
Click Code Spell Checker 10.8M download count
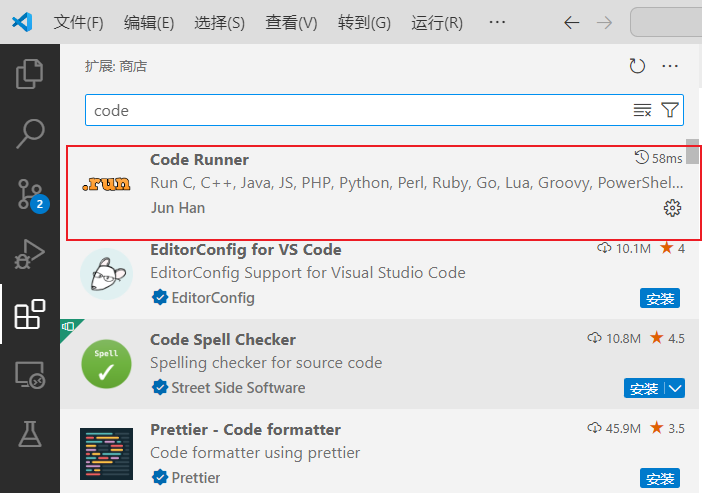614,338
